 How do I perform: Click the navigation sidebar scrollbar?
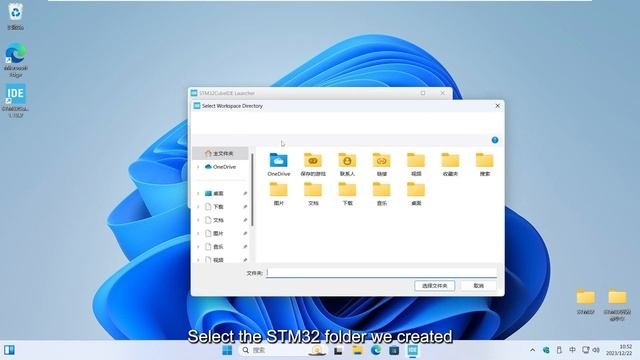tap(252, 190)
